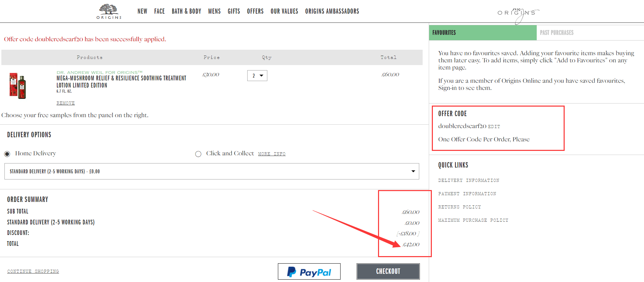Open the NEW menu

point(142,11)
